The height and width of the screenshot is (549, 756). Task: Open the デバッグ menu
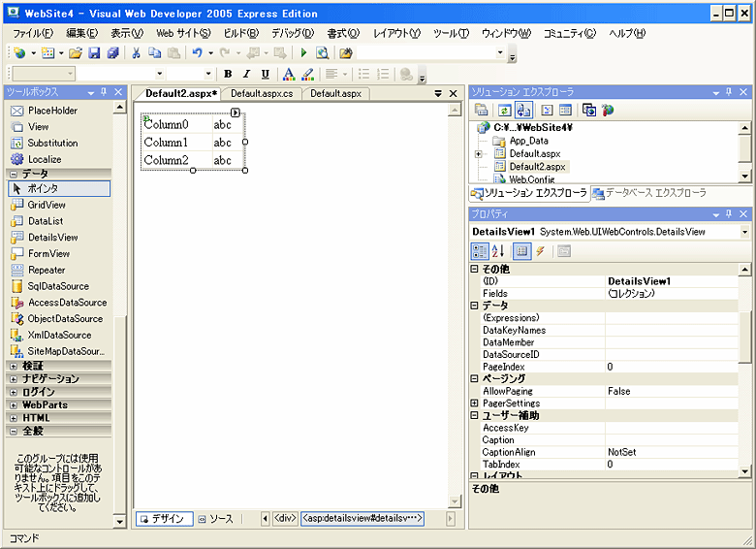tap(293, 33)
